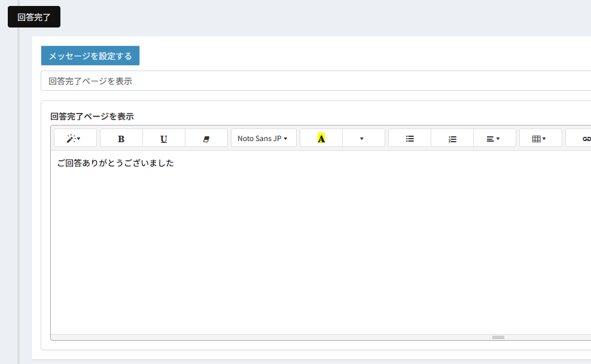Open the 回答完了ページを表示 select field
591x364 pixels.
[316, 81]
